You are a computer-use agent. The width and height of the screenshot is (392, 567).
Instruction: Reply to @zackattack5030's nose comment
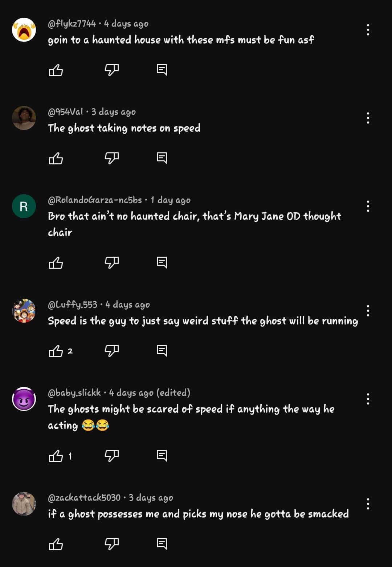[162, 544]
